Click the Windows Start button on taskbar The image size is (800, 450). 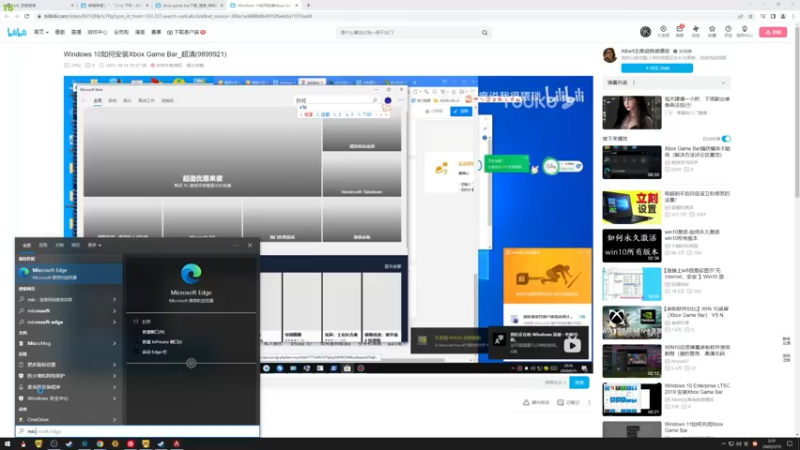click(x=7, y=444)
